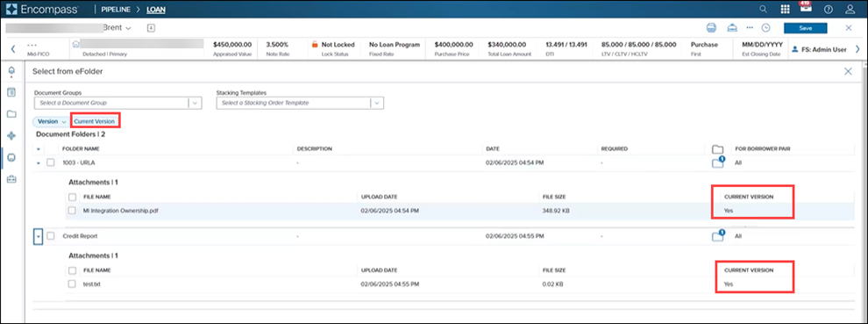Click the folder icon in table header
868x324 pixels.
pos(718,148)
